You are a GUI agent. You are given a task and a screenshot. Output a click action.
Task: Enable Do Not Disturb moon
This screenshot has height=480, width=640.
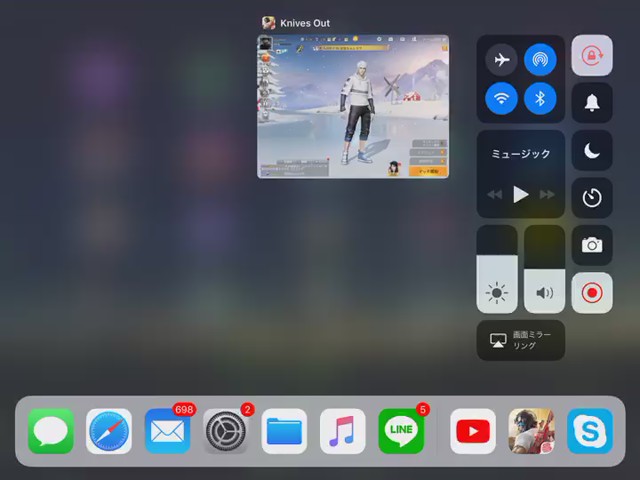click(592, 150)
